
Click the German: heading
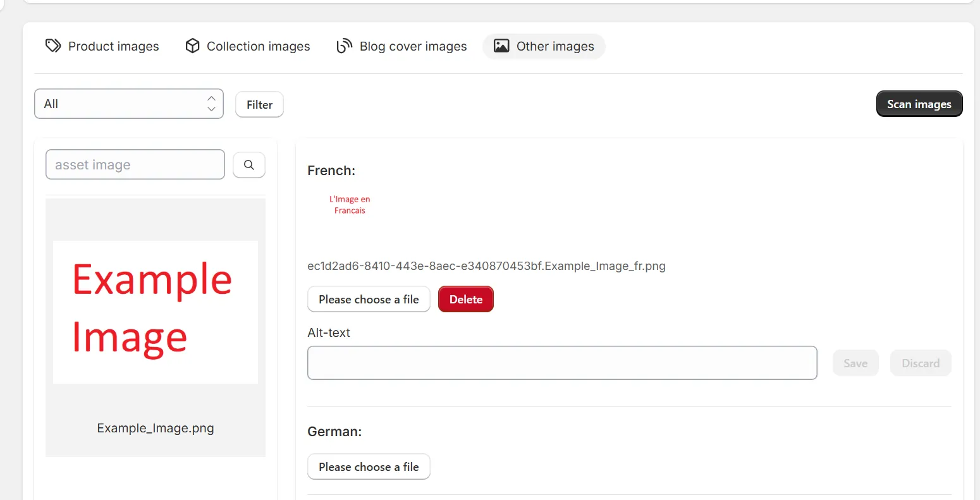point(334,432)
